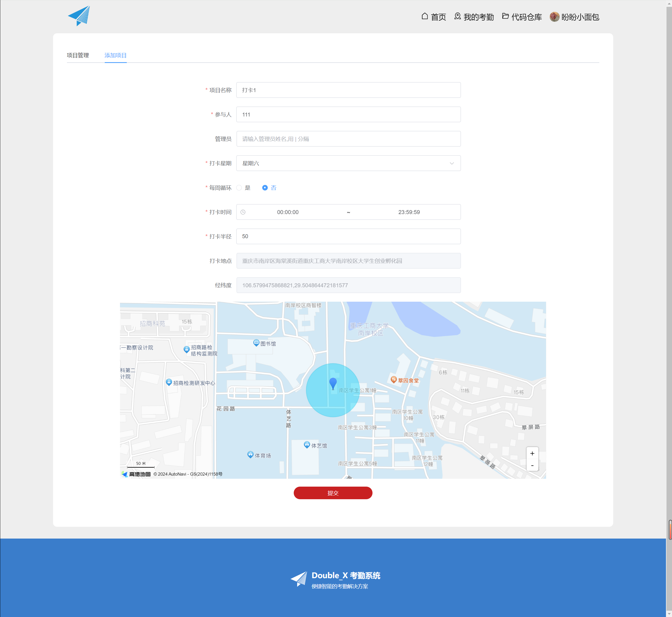Click start time 00:00:00 field
Viewport: 672px width, 617px height.
point(288,212)
